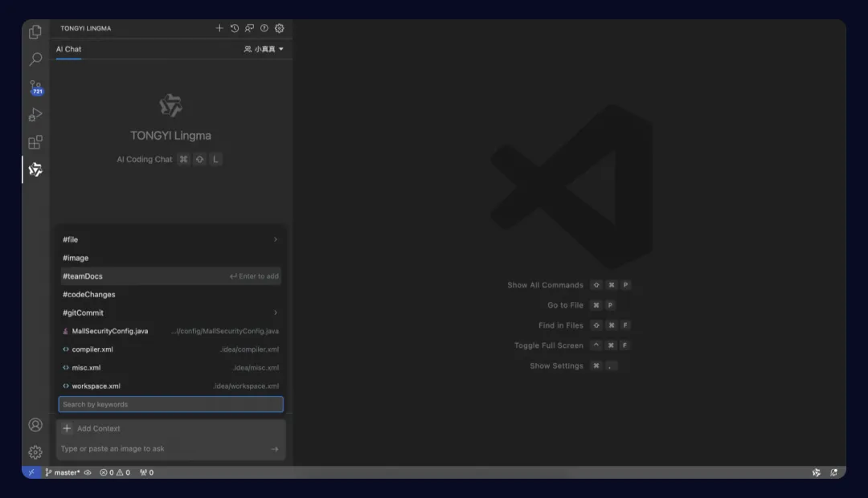The height and width of the screenshot is (498, 868).
Task: Expand the #file submenu chevron
Action: click(x=275, y=239)
